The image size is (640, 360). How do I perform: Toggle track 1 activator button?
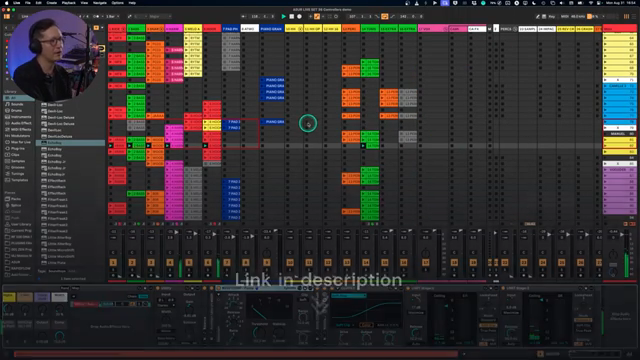[113, 262]
